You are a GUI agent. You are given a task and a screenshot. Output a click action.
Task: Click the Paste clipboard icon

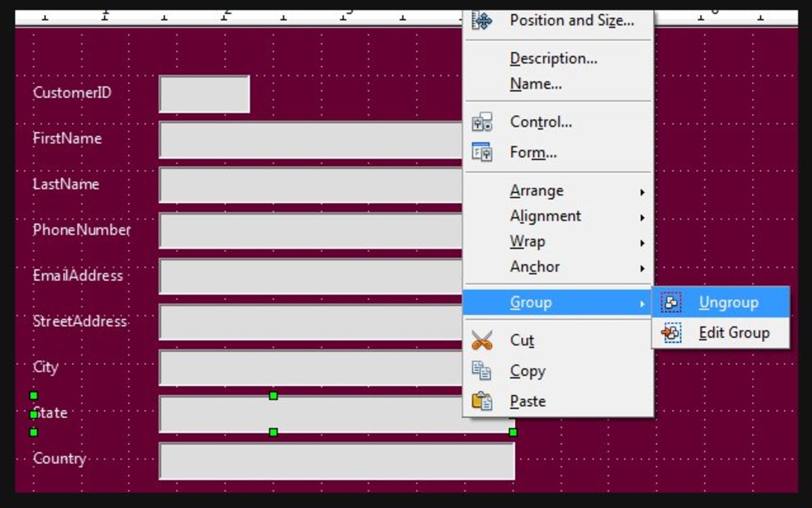[482, 400]
